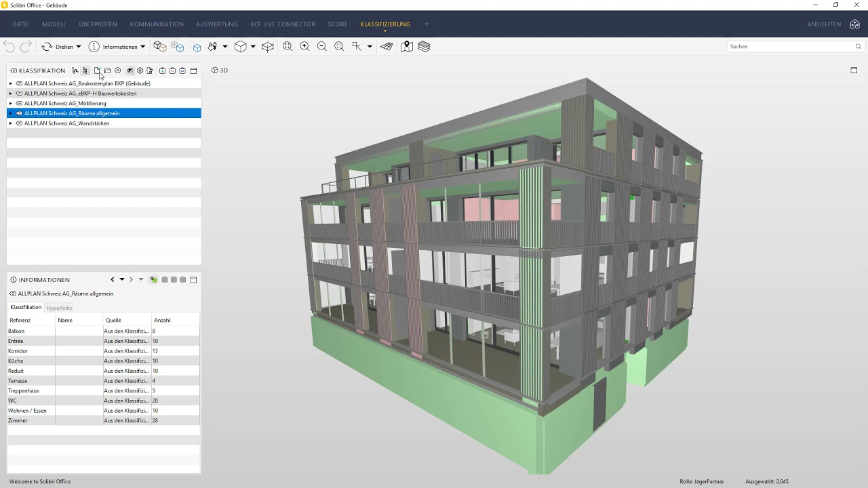Viewport: 868px width, 488px height.
Task: Sort by Referenz column header
Action: [31, 320]
